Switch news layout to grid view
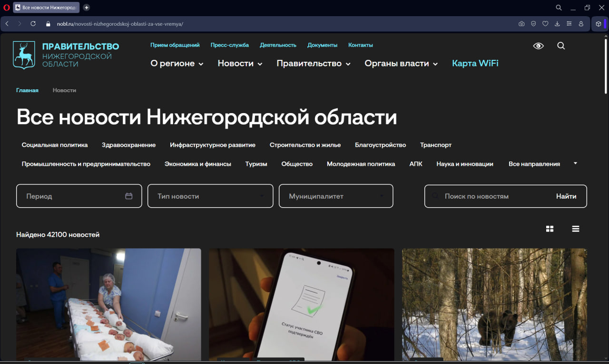 (x=550, y=229)
